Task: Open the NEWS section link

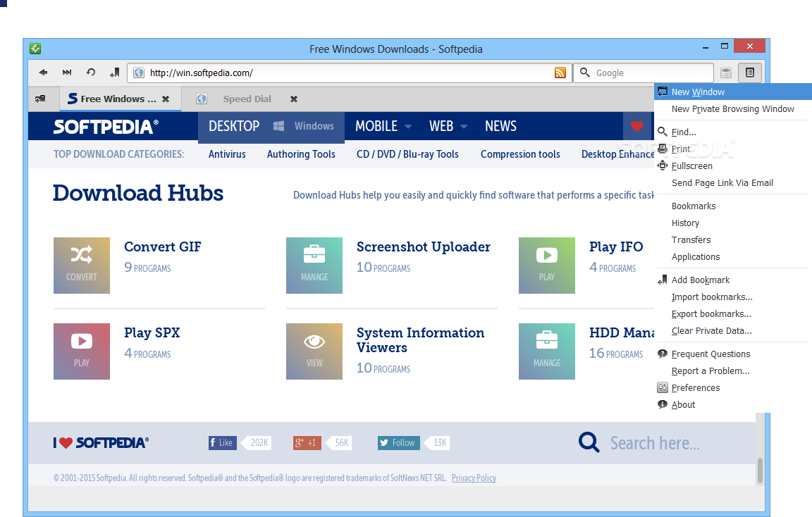Action: [x=500, y=126]
